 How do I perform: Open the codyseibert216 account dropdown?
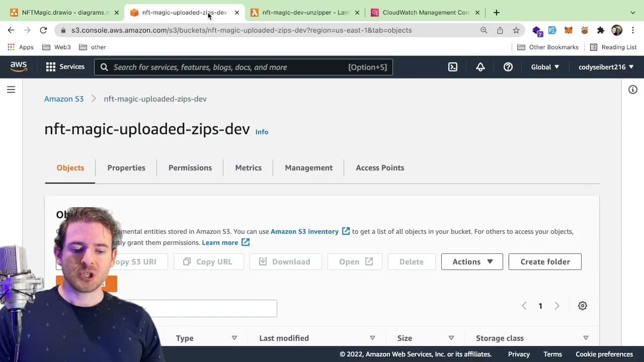point(606,67)
